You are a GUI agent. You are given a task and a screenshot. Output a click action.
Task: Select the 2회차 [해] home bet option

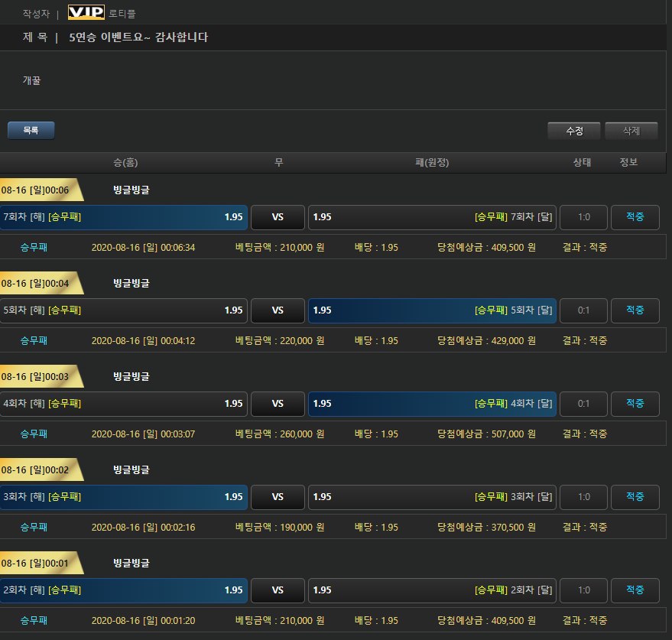[x=123, y=590]
